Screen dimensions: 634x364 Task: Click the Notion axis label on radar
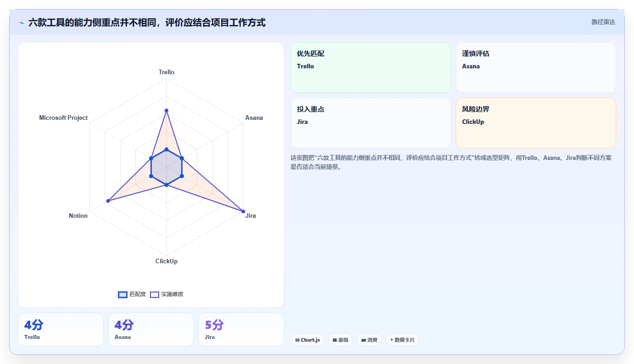coord(78,215)
